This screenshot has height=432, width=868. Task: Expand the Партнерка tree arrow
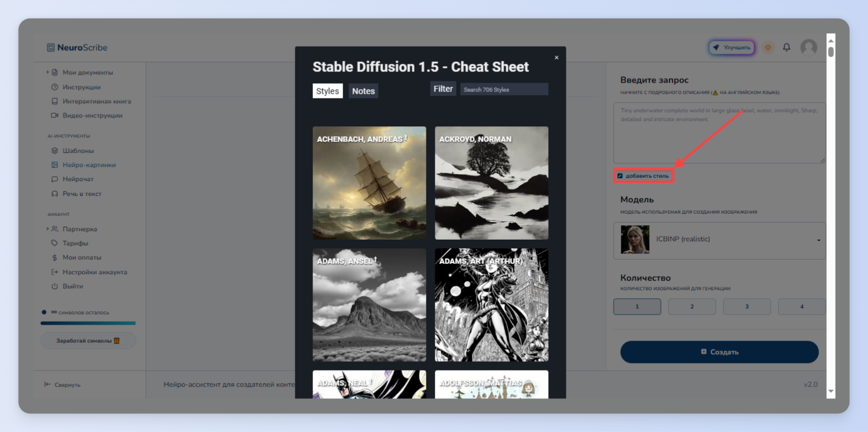pos(48,229)
